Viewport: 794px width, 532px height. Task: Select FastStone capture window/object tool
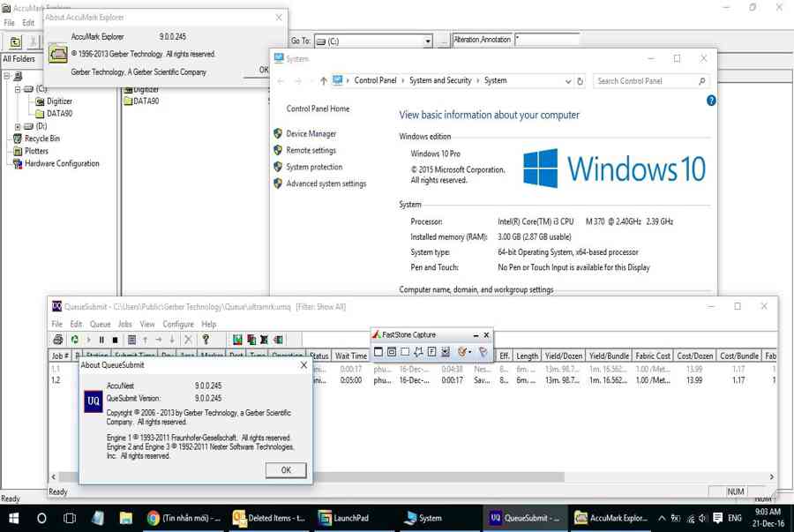(392, 351)
